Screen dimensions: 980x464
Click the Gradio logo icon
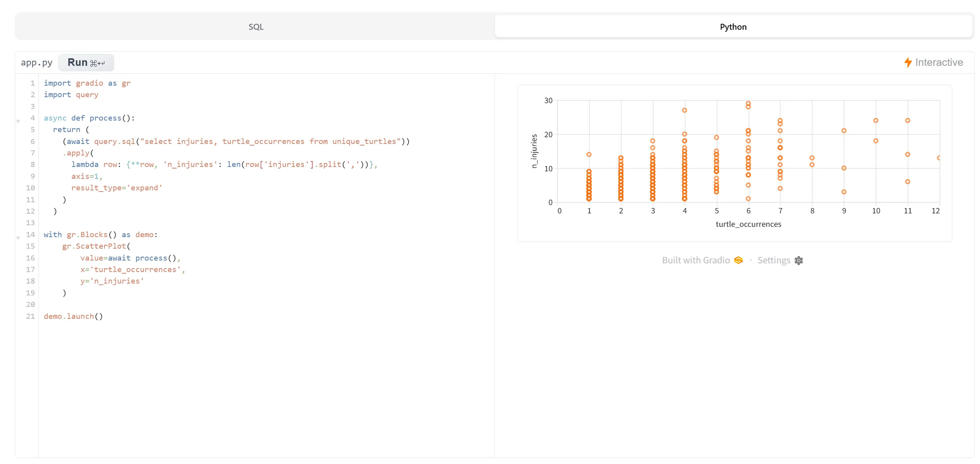pyautogui.click(x=738, y=261)
